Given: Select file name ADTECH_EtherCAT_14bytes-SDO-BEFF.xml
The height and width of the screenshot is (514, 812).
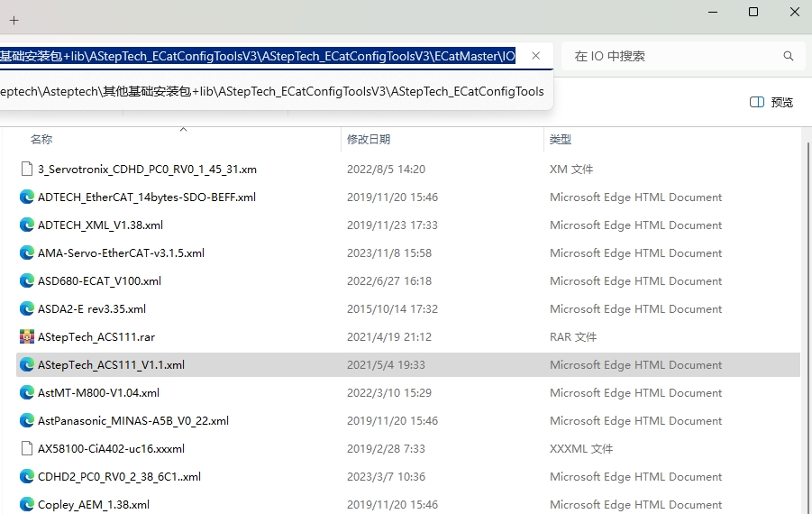Looking at the screenshot, I should click(147, 197).
